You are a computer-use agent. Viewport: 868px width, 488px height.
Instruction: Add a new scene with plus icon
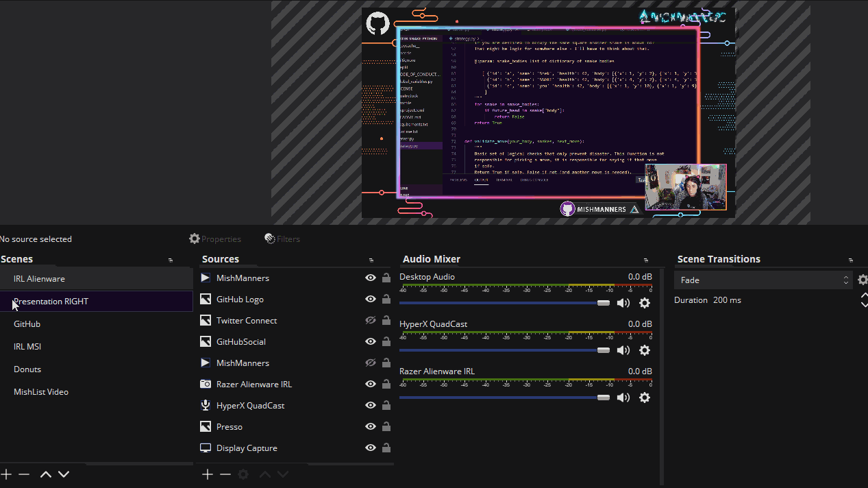pyautogui.click(x=7, y=474)
